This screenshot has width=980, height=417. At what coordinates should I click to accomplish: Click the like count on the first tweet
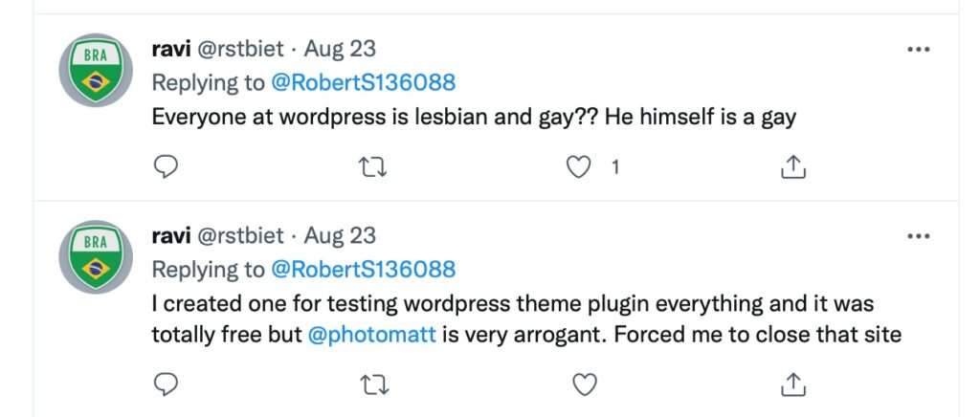click(x=614, y=167)
